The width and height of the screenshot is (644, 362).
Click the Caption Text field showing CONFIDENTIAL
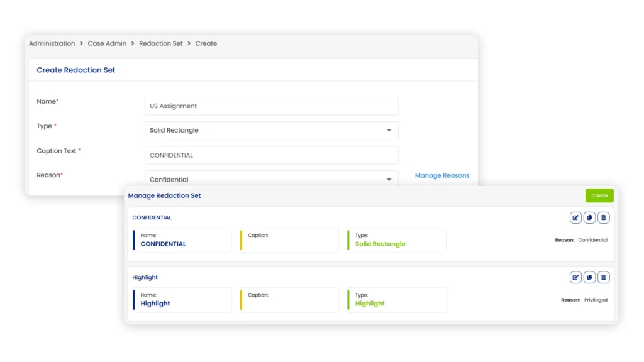(271, 155)
